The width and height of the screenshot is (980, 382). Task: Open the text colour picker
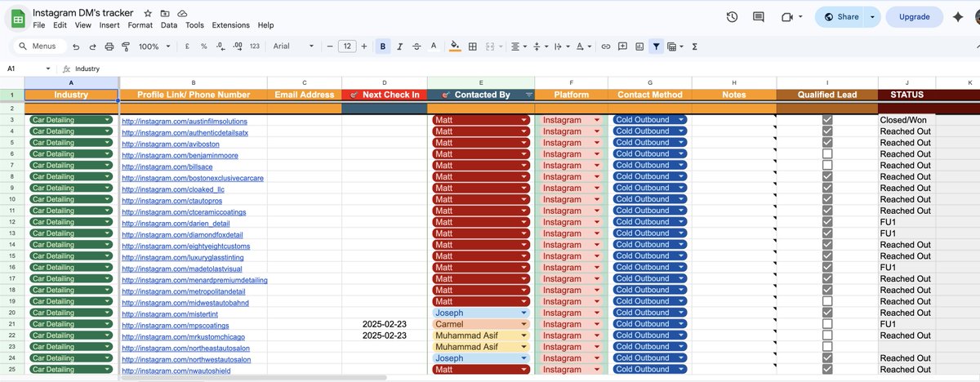[434, 47]
